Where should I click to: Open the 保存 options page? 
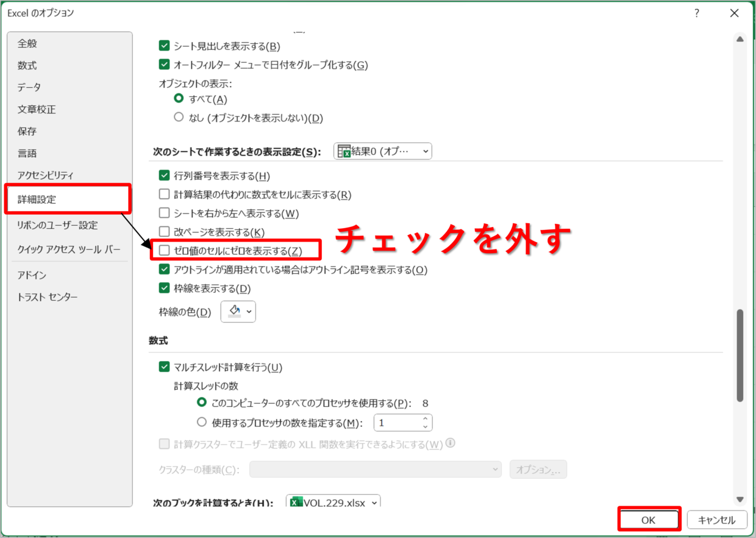coord(27,131)
